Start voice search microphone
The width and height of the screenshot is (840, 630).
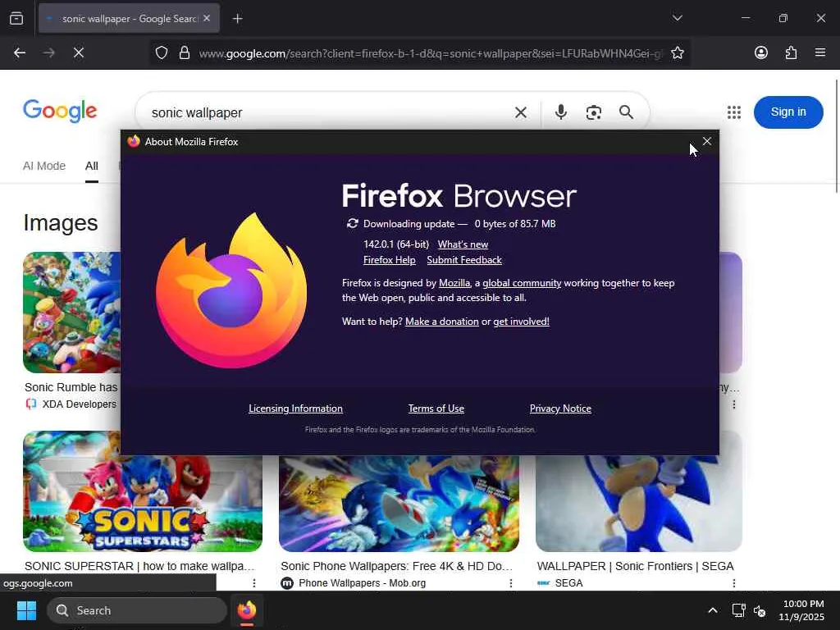[x=561, y=112]
